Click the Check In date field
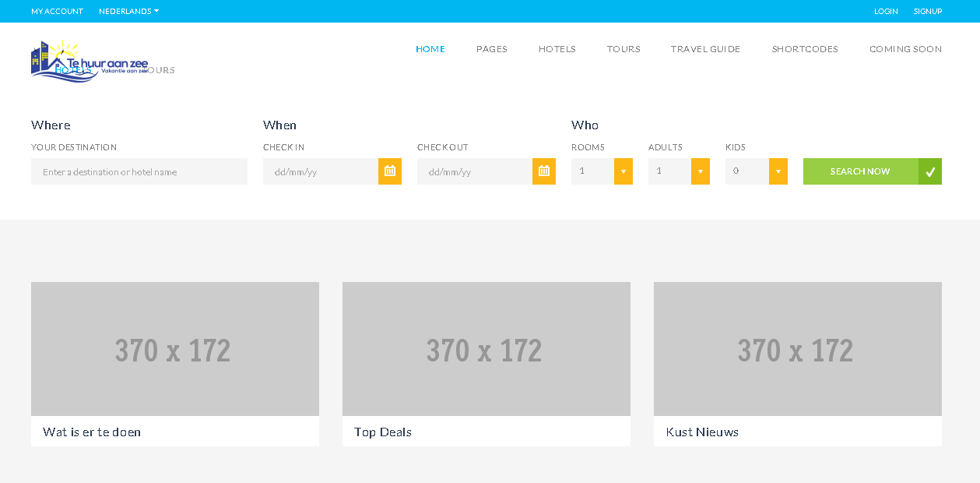 321,171
